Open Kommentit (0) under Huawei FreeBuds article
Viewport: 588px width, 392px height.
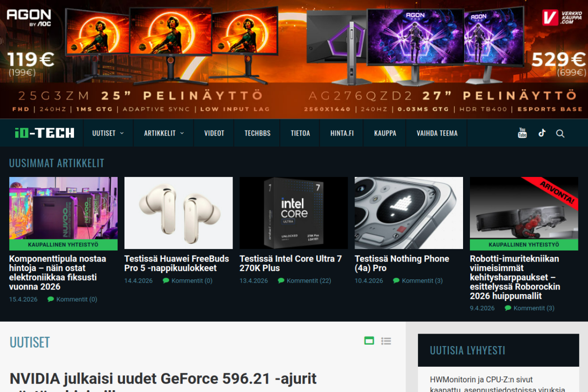pos(192,281)
